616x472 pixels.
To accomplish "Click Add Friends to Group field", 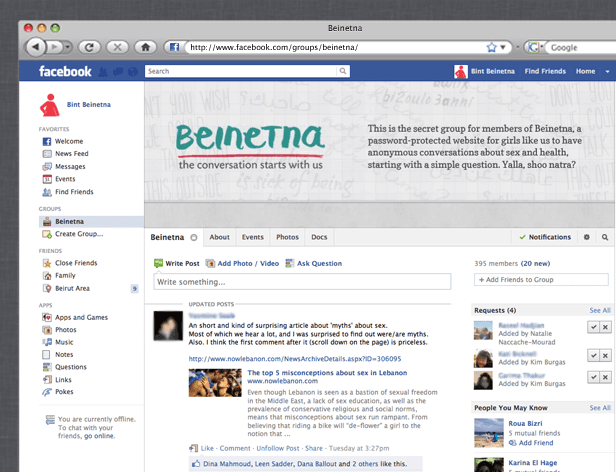I will [541, 279].
